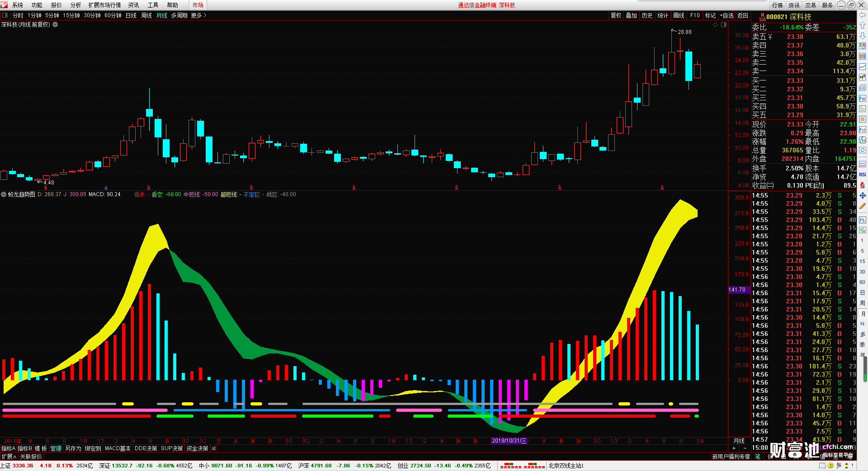Toggle left side panel icon beside 分时
Viewport: 868px width, 471px height.
5,15
